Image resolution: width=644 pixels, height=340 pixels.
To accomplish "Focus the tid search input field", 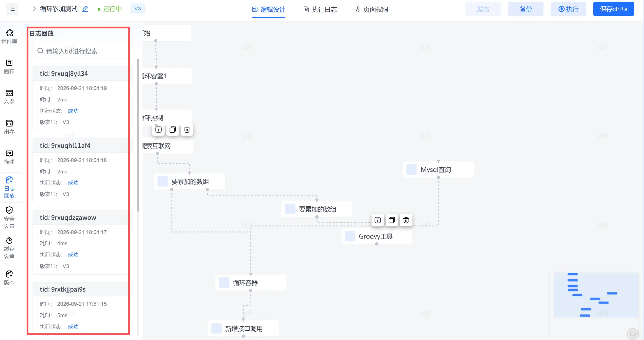I will [x=80, y=51].
